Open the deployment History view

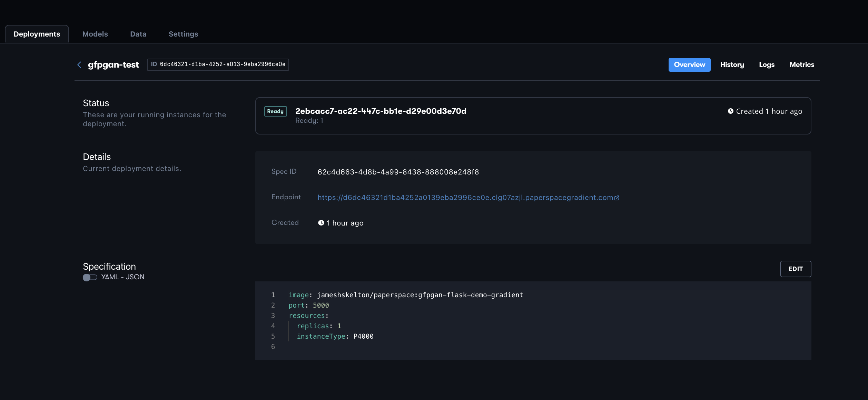click(732, 65)
